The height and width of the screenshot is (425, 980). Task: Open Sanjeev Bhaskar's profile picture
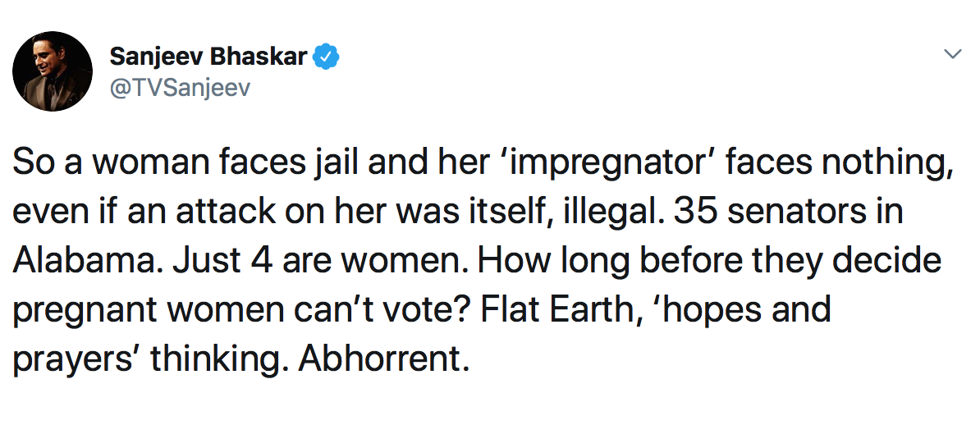point(53,71)
